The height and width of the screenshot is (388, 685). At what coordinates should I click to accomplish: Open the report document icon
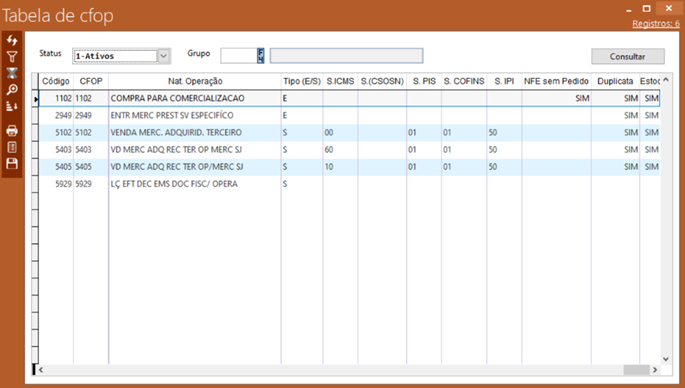click(12, 147)
